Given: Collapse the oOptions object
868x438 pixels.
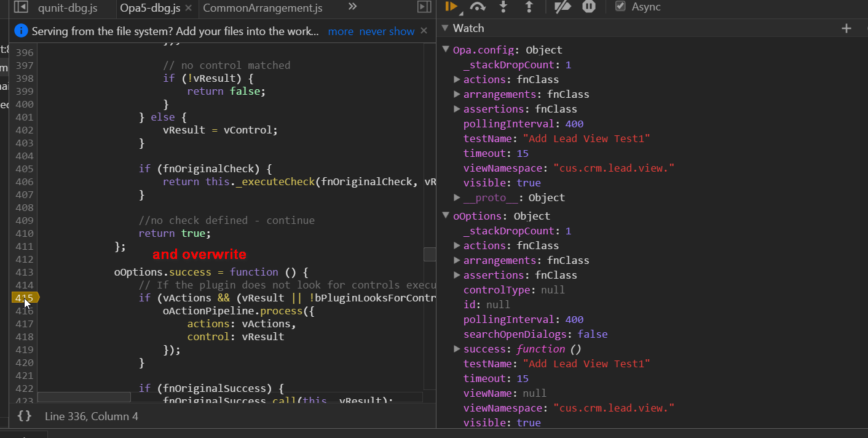Looking at the screenshot, I should (x=446, y=216).
